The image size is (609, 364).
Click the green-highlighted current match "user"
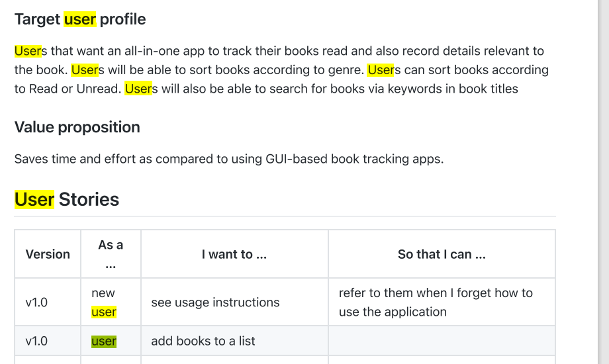coord(104,341)
